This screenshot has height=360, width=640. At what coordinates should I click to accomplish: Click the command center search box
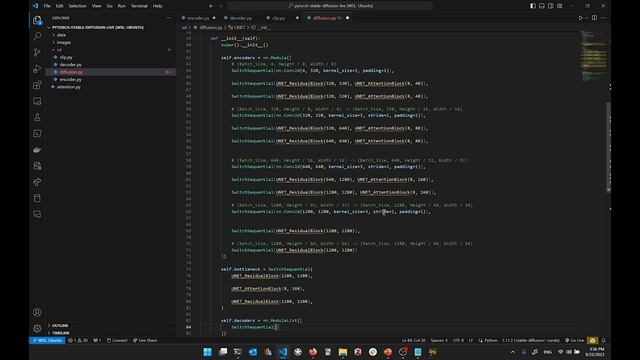click(330, 6)
